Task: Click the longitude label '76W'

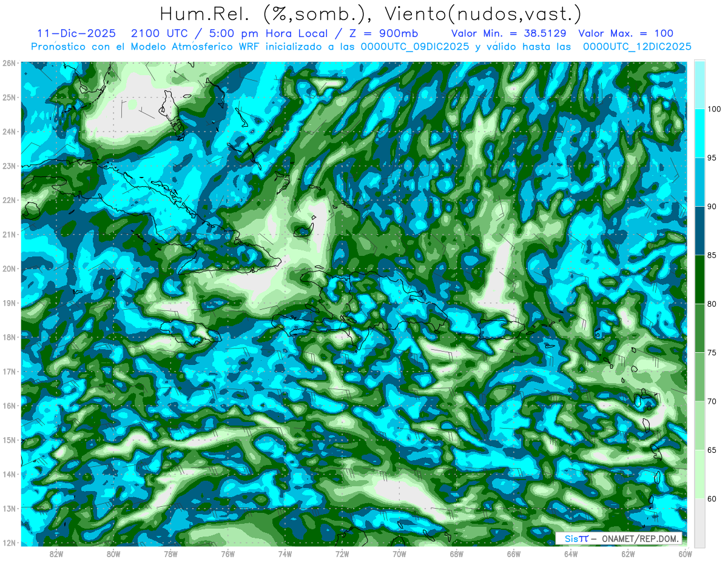Action: click(x=227, y=554)
